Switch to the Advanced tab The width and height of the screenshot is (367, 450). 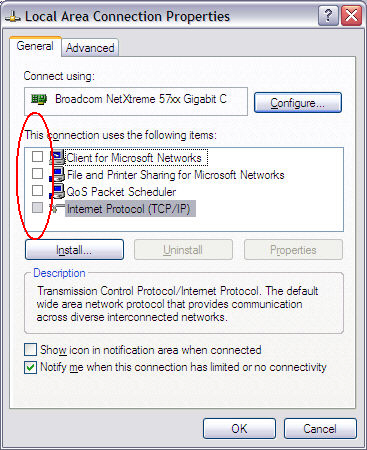[90, 48]
